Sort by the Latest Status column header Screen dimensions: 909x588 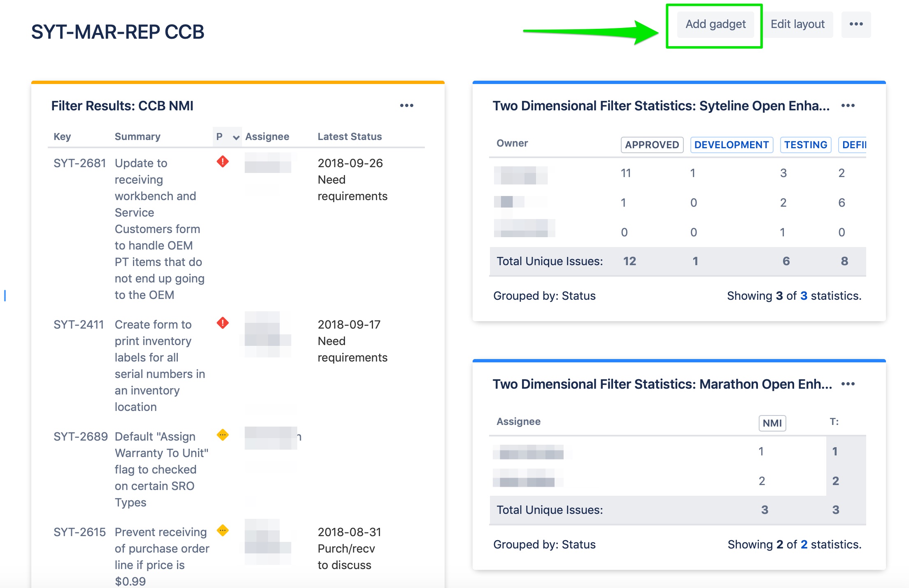click(x=350, y=137)
